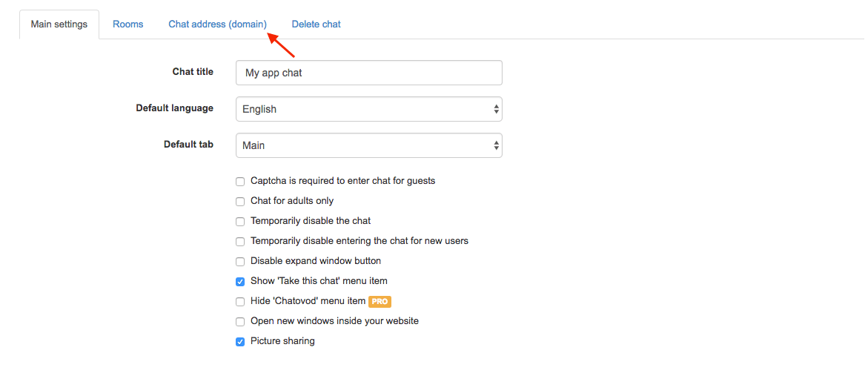This screenshot has width=868, height=376.
Task: Click the Default language label
Action: click(x=174, y=108)
